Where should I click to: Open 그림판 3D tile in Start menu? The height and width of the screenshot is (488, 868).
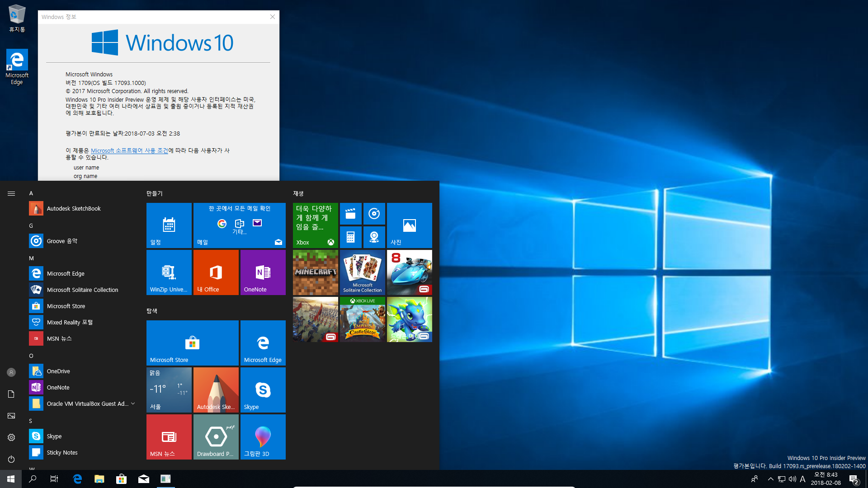pyautogui.click(x=263, y=437)
